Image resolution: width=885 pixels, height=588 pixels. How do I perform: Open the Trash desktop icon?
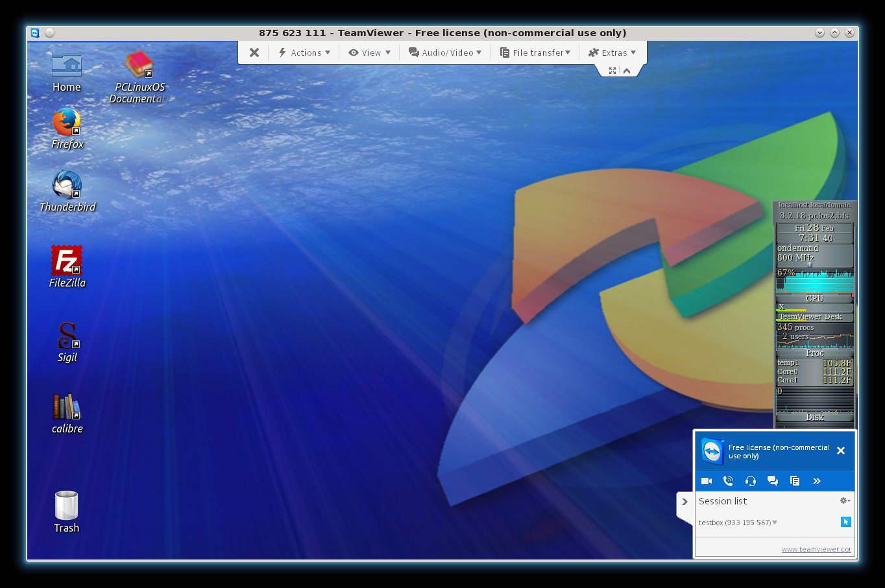(66, 512)
